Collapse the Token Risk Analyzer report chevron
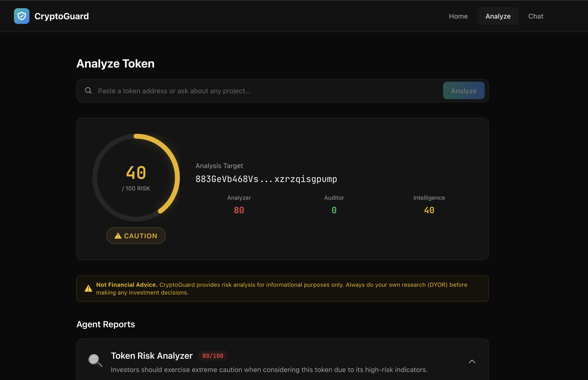The width and height of the screenshot is (588, 380). tap(472, 361)
